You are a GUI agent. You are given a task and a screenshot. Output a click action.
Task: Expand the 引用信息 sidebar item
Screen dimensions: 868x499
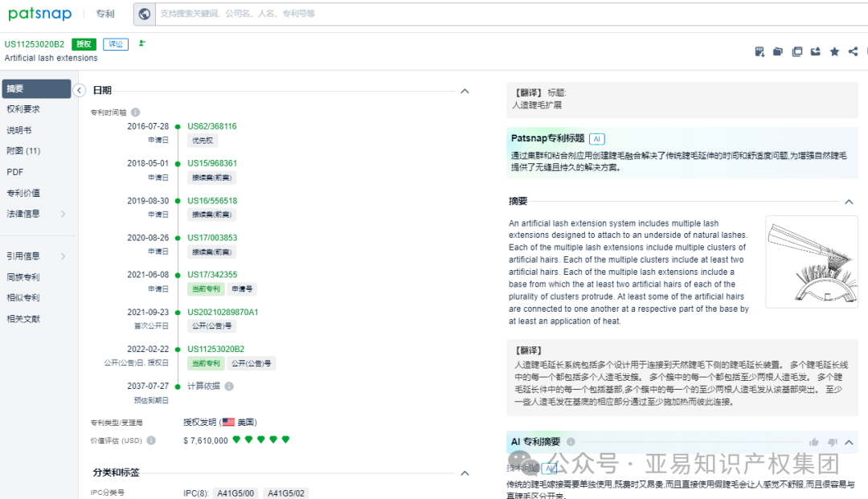[63, 256]
